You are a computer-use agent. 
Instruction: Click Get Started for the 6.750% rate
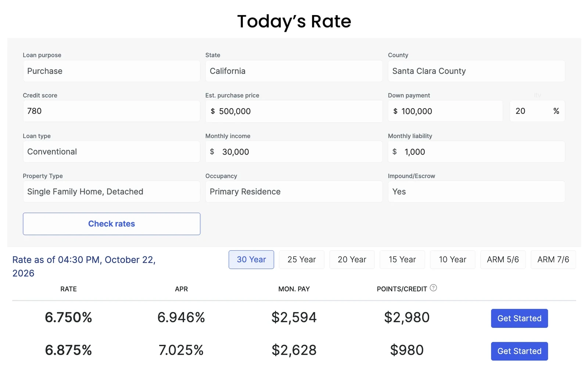(519, 318)
